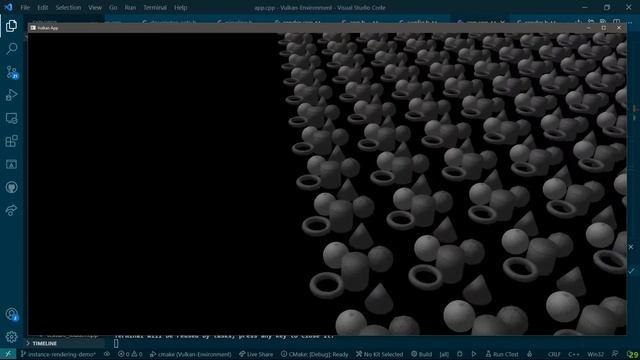Click cmake (Vulkan-Environment) status item
This screenshot has height=360, width=640.
[x=190, y=354]
